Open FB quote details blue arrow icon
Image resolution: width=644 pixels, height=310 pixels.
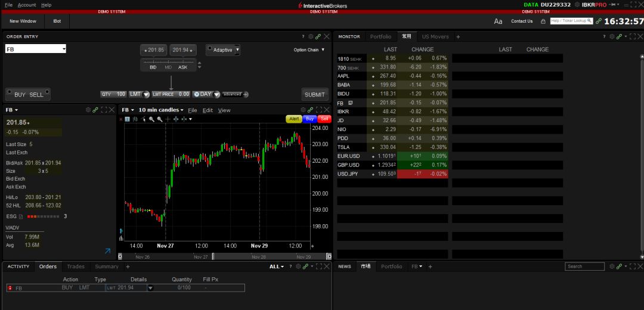107,252
